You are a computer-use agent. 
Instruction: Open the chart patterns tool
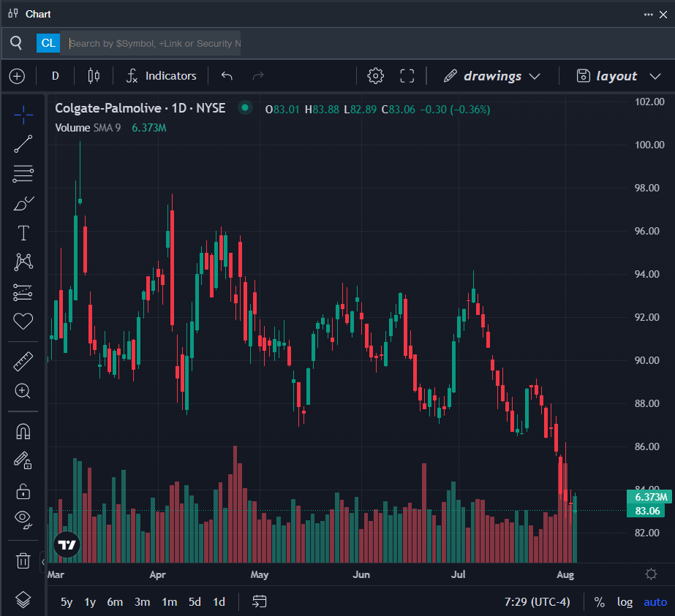pos(23,262)
